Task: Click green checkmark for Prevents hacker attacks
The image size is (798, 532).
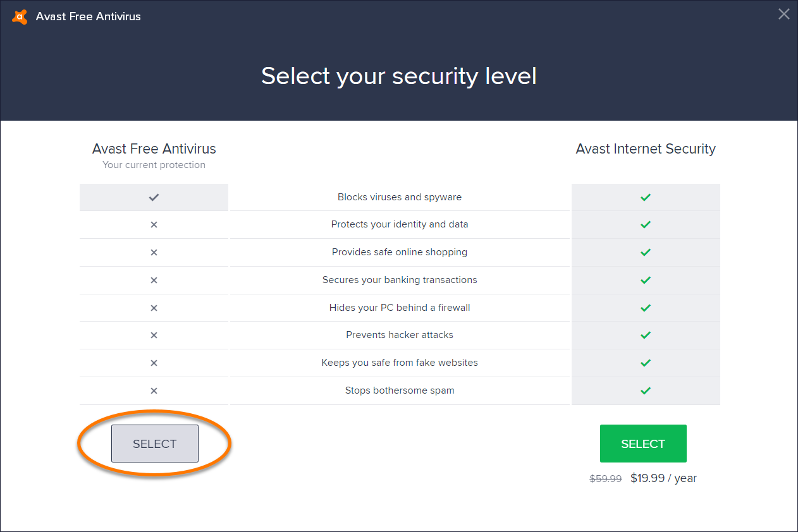Action: [646, 335]
